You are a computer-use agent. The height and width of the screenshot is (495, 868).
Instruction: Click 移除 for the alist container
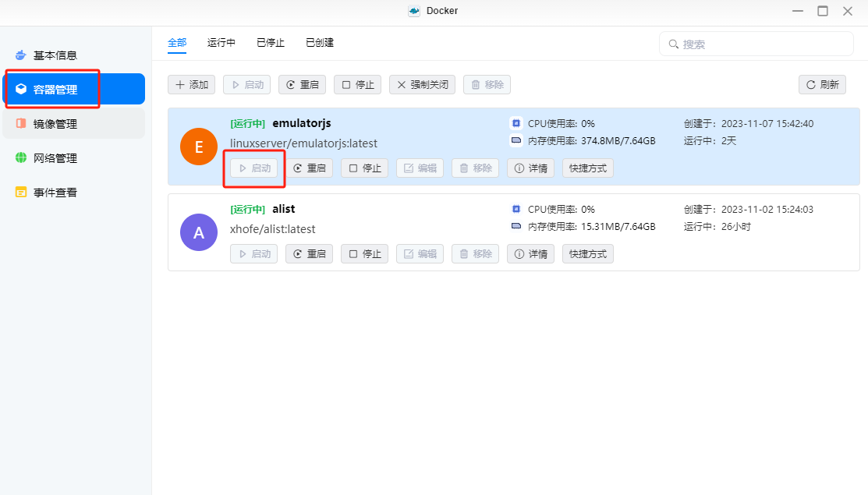[x=476, y=254]
